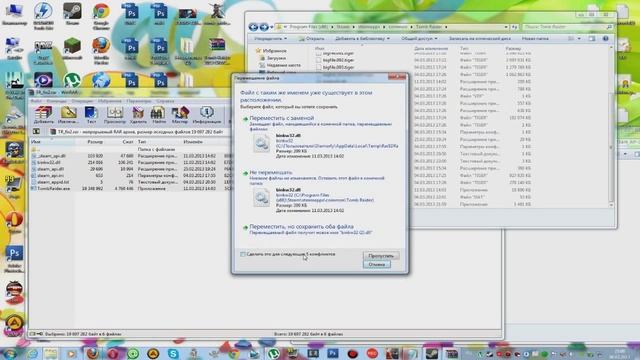Click the uTorrent icon in the taskbar
The image size is (640, 360).
[x=273, y=353]
